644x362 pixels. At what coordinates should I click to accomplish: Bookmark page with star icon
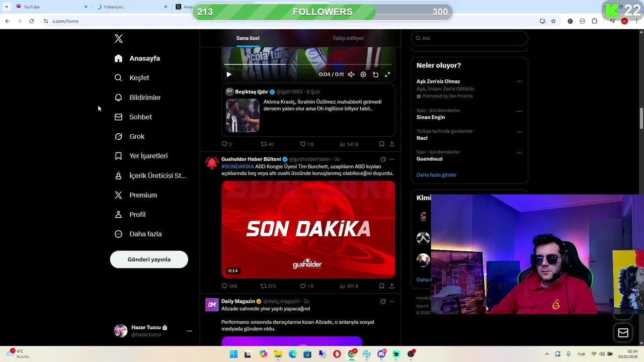553,21
